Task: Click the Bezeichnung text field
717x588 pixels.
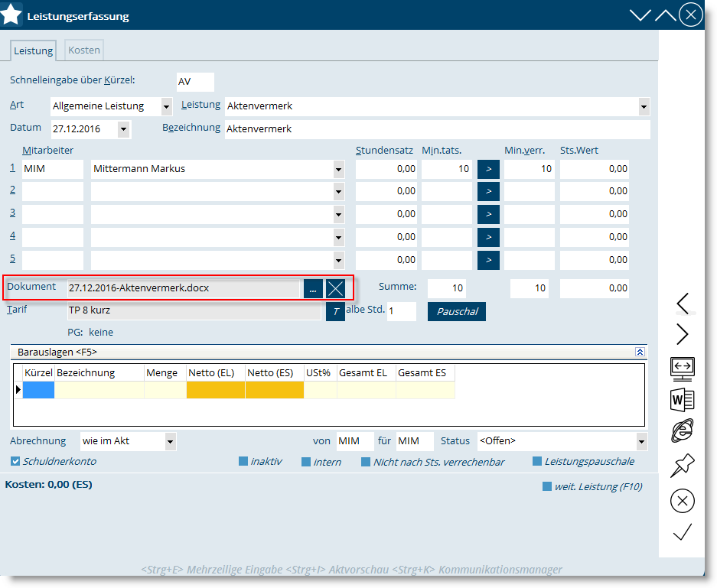Action: tap(437, 129)
